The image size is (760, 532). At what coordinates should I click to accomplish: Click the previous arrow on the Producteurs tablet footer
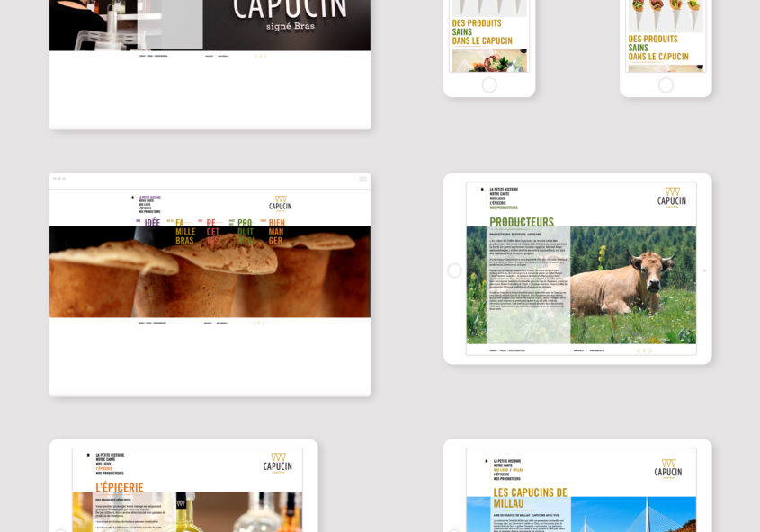639,350
